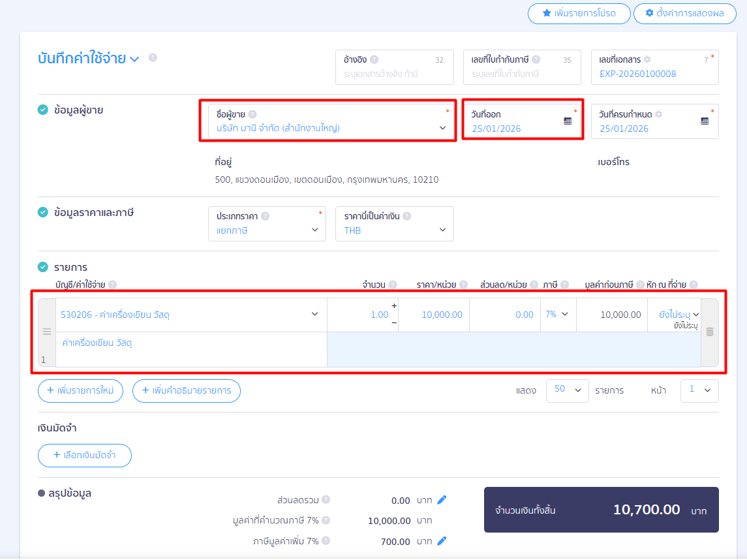Screen dimensions: 747x560
Task: Open ตั้งค่าการแสดงผล display settings
Action: 684,13
